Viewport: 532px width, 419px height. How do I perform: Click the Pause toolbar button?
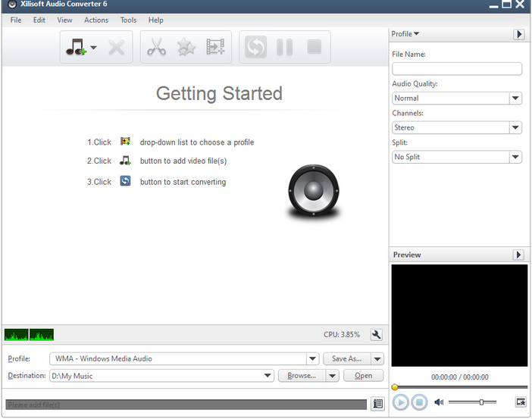285,47
